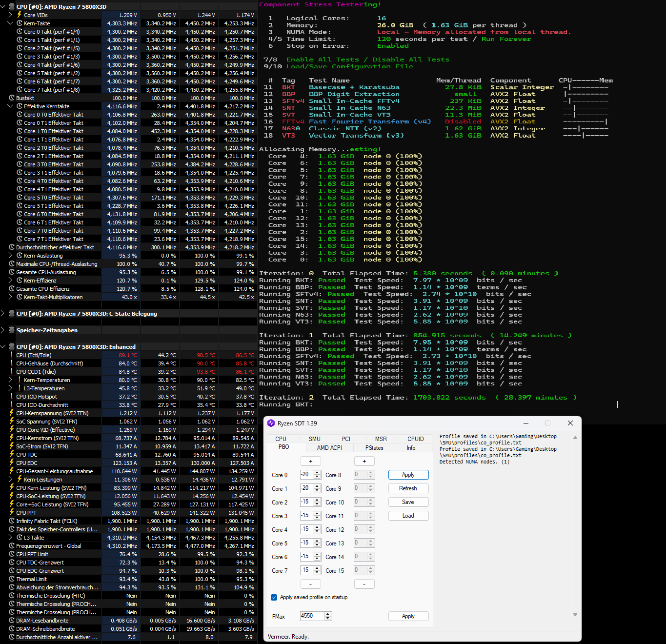Click the chip icon beside CPU [#0] C-State Belegung
Viewport: 666px width, 644px height.
12,314
